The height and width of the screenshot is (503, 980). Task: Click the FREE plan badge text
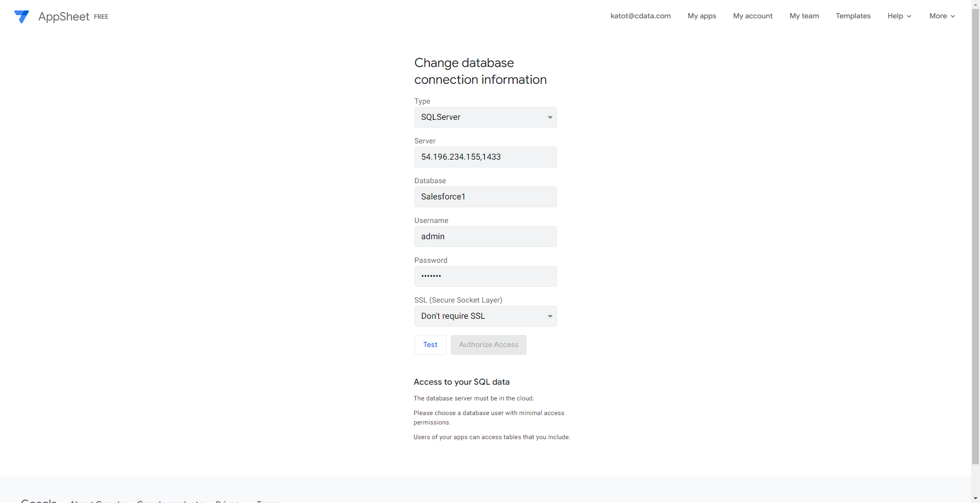pos(101,17)
